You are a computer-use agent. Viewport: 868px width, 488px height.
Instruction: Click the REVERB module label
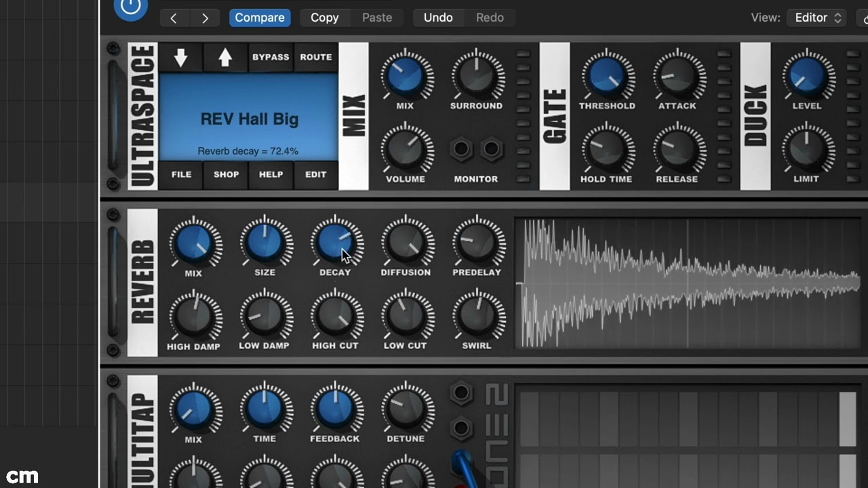pyautogui.click(x=142, y=283)
